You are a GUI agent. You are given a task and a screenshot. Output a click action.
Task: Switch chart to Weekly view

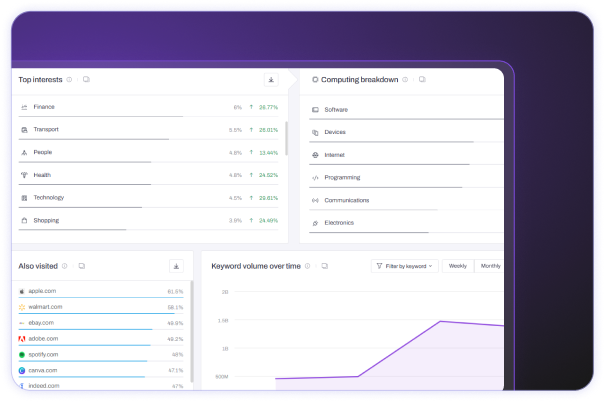coord(458,266)
